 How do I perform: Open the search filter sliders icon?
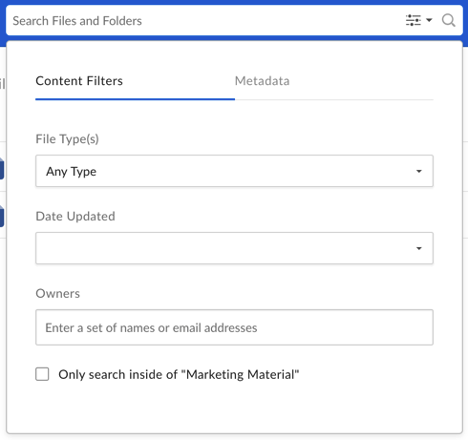pos(413,20)
